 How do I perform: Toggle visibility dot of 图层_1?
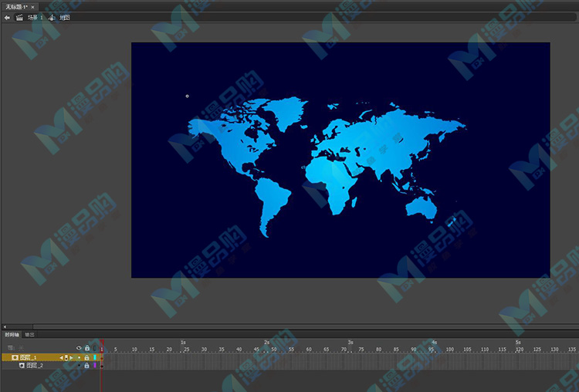pos(79,358)
